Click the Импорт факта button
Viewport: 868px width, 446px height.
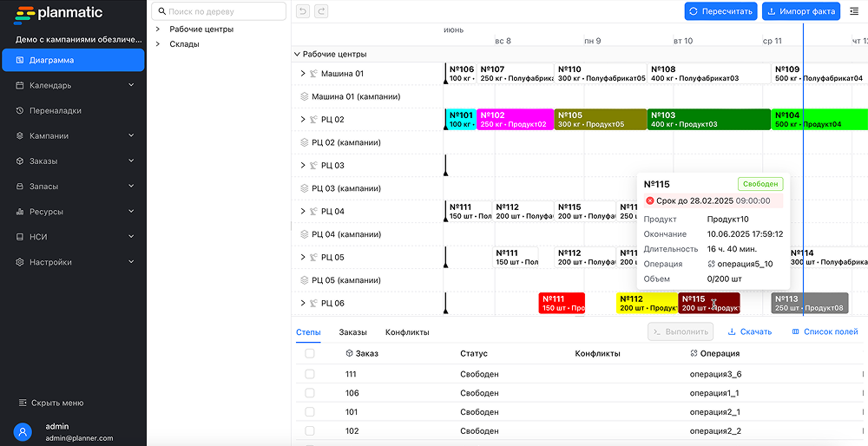click(x=800, y=11)
